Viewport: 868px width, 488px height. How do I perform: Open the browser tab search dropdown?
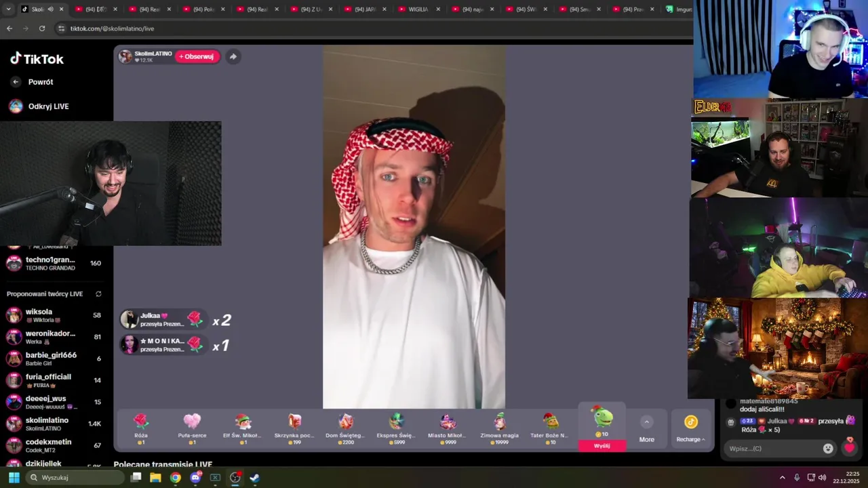point(8,9)
